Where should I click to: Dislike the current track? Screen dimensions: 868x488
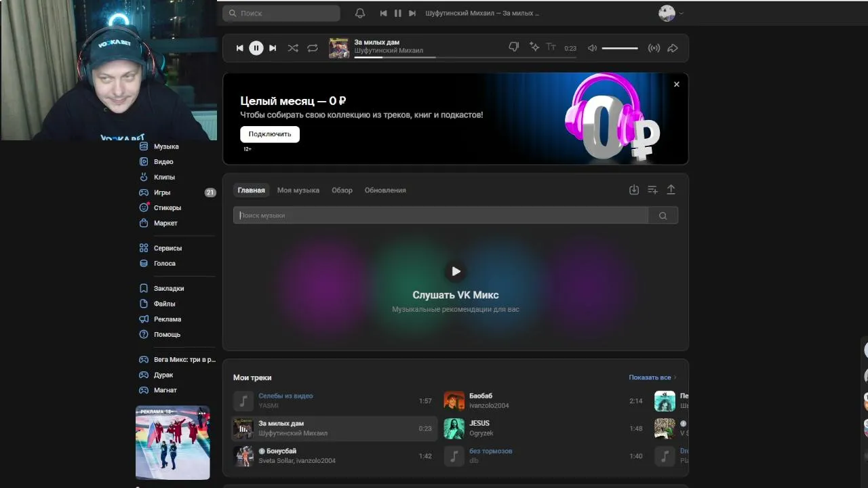[514, 47]
